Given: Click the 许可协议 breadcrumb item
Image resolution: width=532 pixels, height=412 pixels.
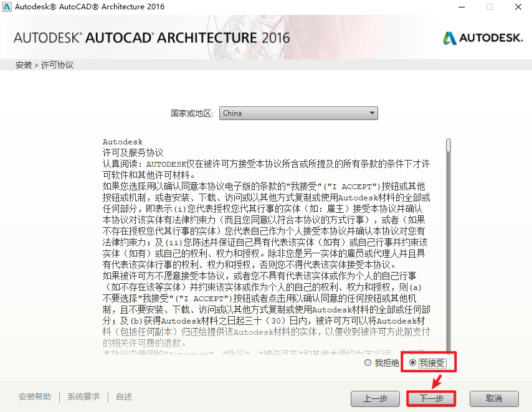Looking at the screenshot, I should [57, 65].
